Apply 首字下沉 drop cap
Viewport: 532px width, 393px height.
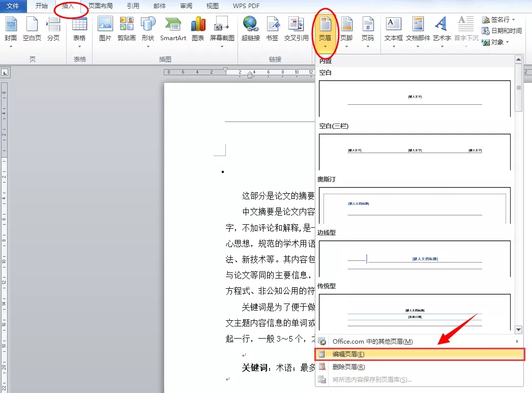tap(466, 31)
